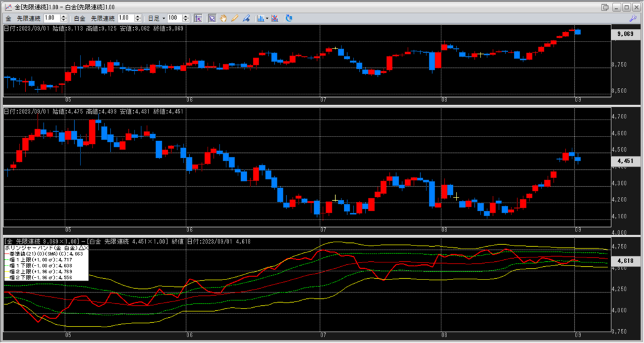Click the delete indicators chart icon
The image size is (644, 343).
275,18
